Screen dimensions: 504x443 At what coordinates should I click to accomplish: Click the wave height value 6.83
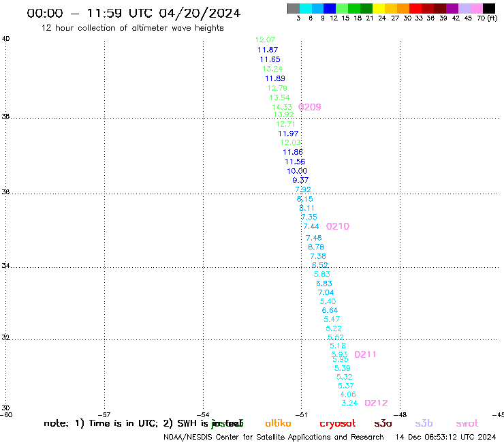click(324, 284)
